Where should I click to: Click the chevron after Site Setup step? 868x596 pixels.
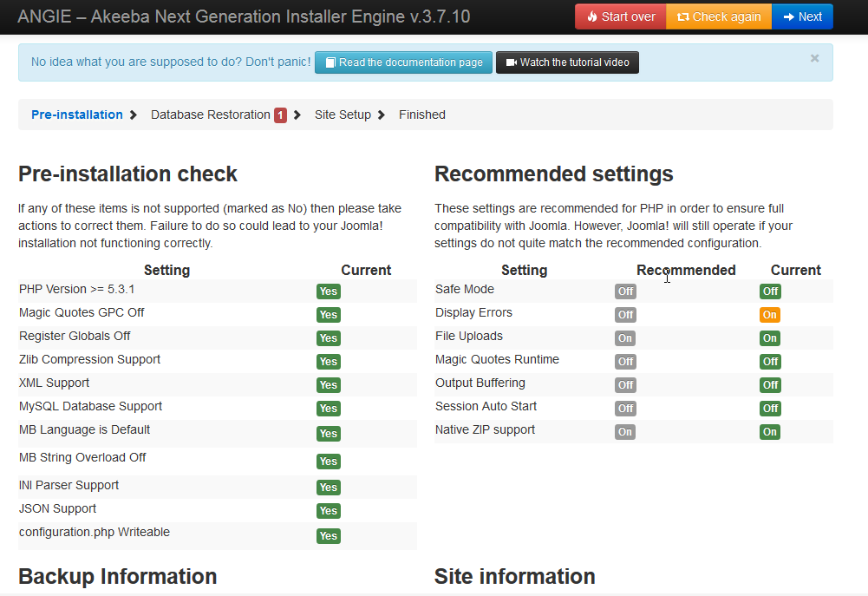[382, 115]
